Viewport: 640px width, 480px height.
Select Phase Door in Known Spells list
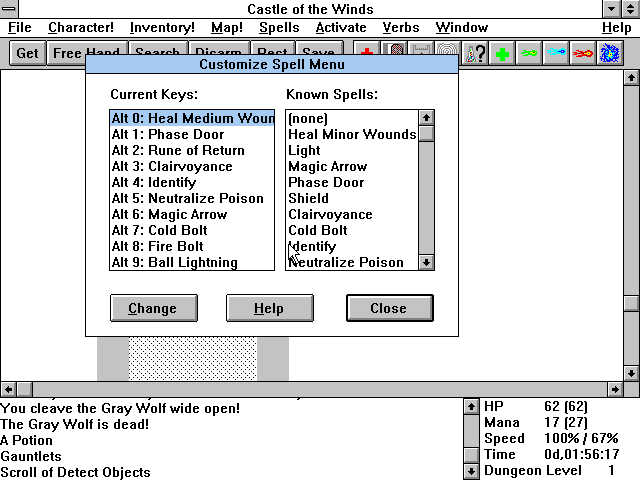(x=352, y=182)
